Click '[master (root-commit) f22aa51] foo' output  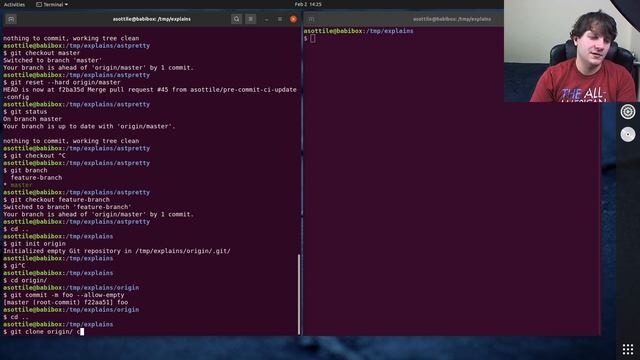(66, 303)
